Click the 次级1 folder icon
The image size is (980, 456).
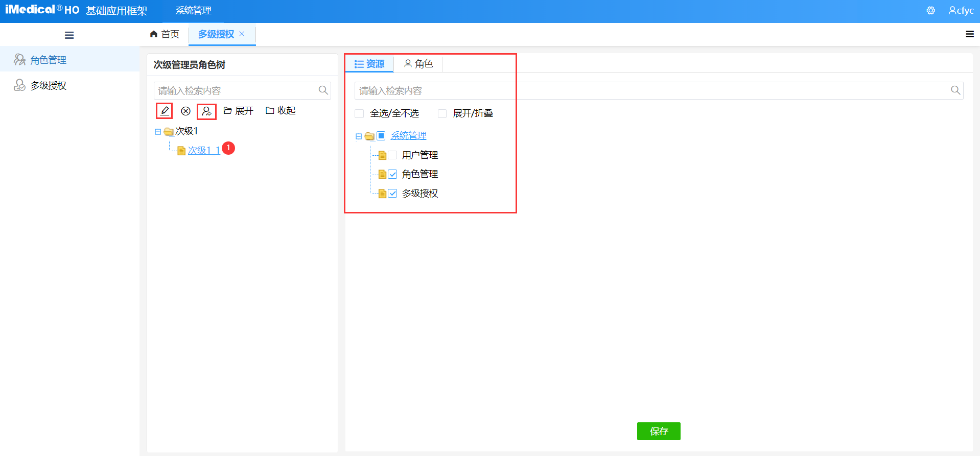(169, 132)
